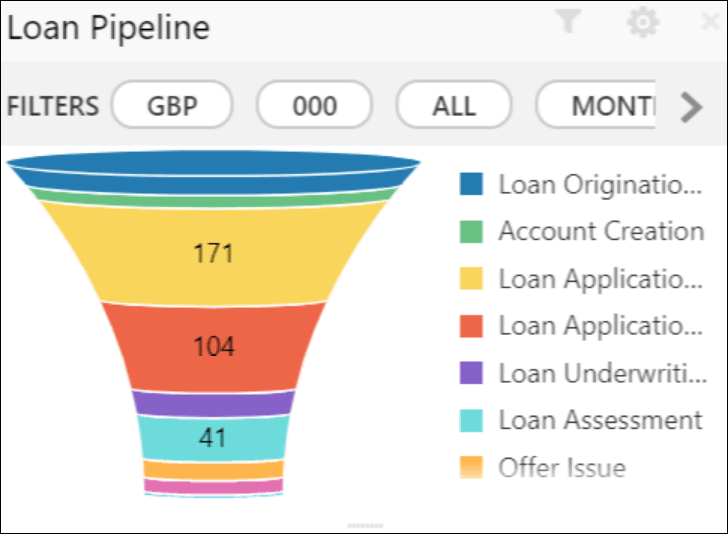
Task: Select the yellow funnel segment showing 171
Action: (213, 253)
